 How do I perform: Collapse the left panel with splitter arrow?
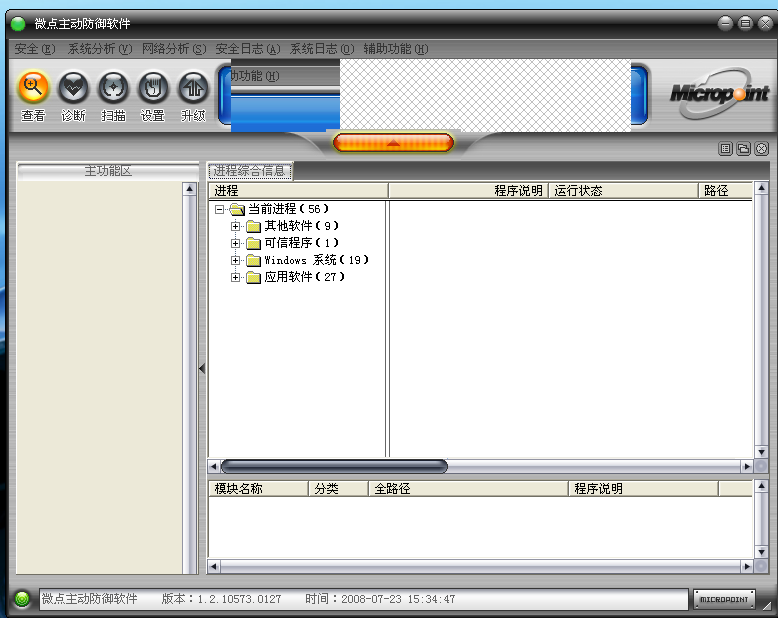pyautogui.click(x=202, y=368)
